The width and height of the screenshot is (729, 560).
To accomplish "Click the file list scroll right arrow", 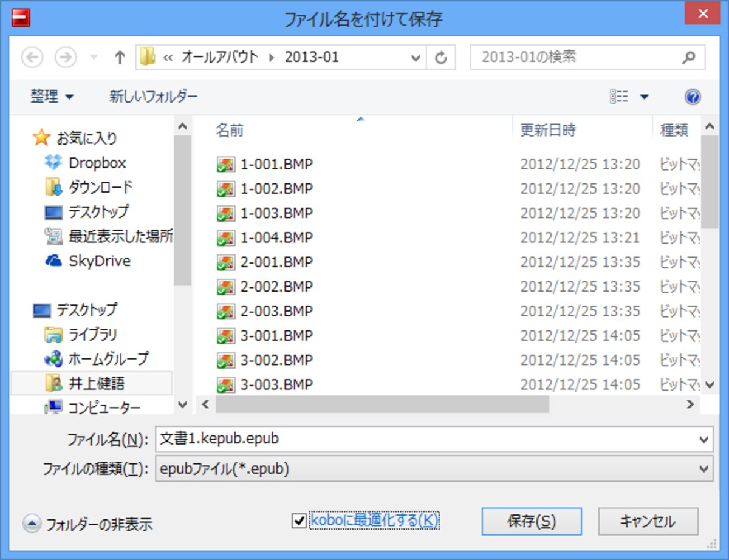I will (x=691, y=404).
